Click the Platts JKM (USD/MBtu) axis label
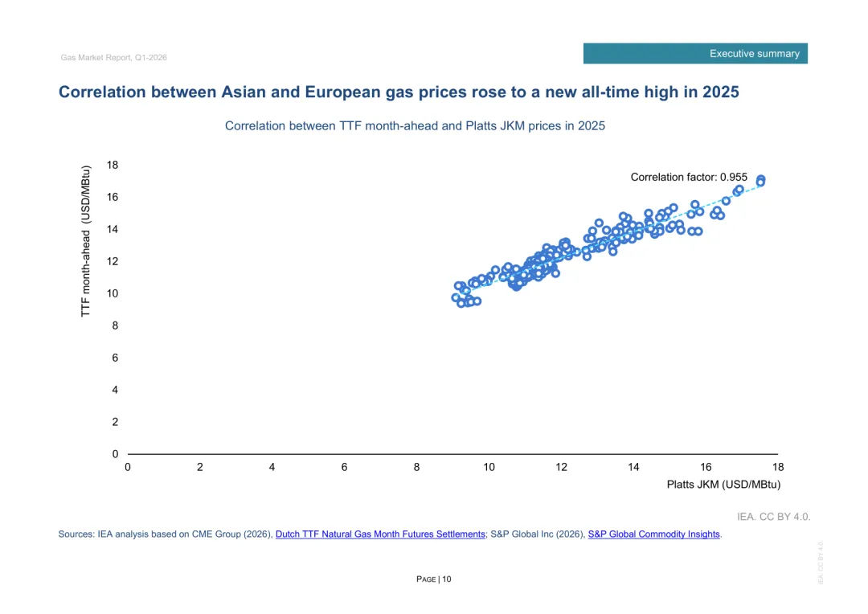 [x=723, y=485]
